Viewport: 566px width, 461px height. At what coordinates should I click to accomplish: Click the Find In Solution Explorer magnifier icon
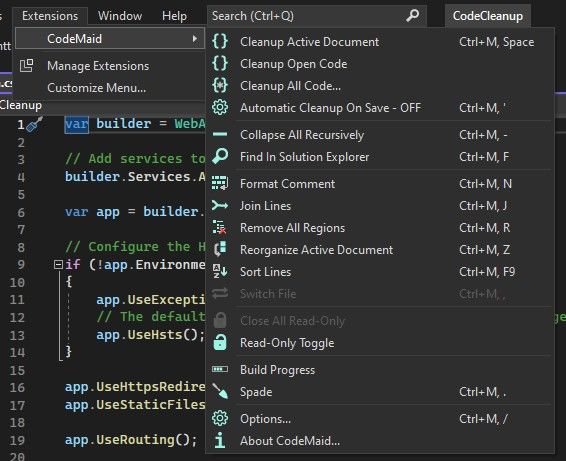(x=220, y=156)
